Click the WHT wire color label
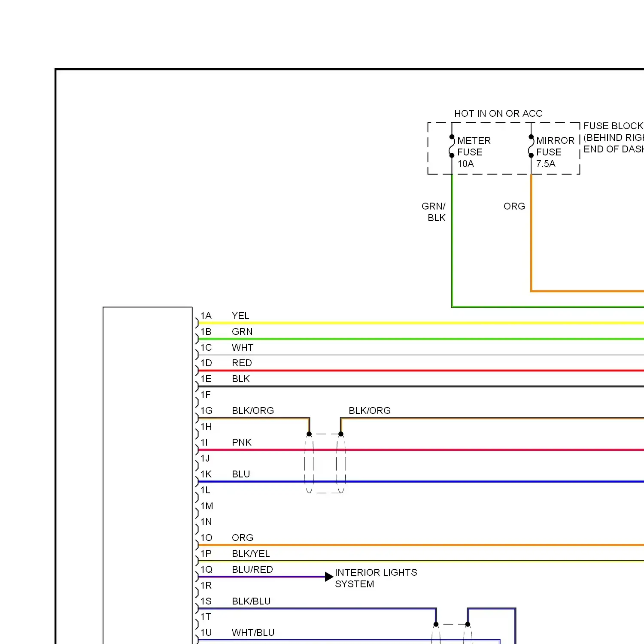 [243, 348]
